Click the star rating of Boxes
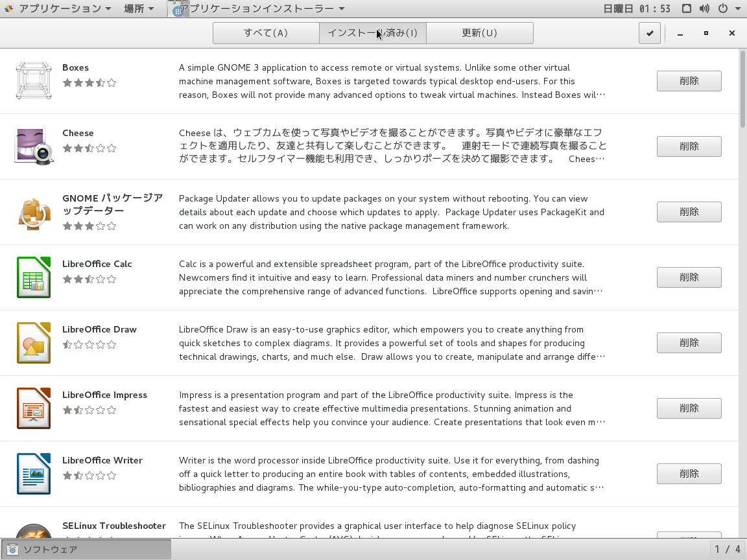This screenshot has width=747, height=560. [89, 83]
